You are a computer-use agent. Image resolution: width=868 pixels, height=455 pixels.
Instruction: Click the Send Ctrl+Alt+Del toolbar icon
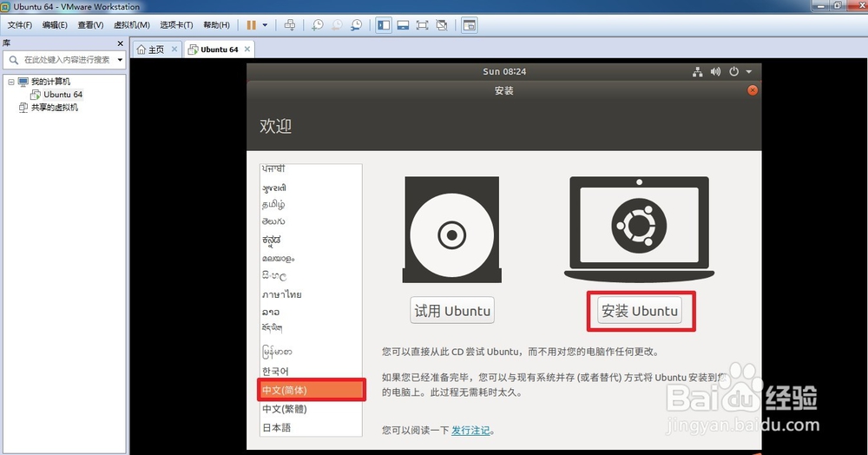[x=290, y=25]
